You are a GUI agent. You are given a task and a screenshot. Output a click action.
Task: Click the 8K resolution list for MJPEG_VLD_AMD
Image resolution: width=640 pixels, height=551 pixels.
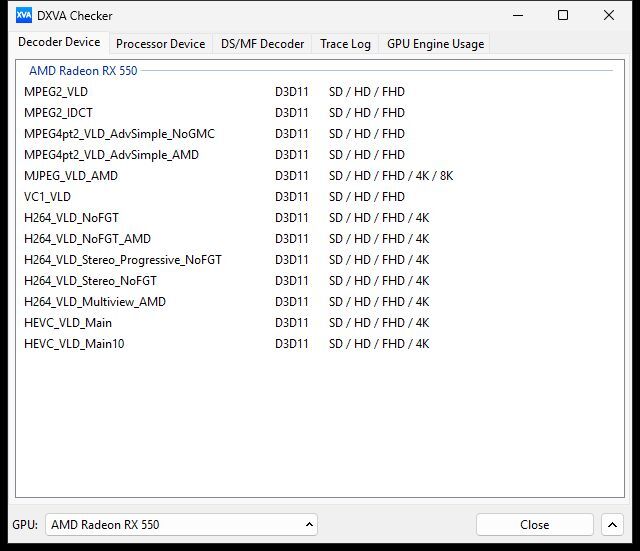(391, 176)
